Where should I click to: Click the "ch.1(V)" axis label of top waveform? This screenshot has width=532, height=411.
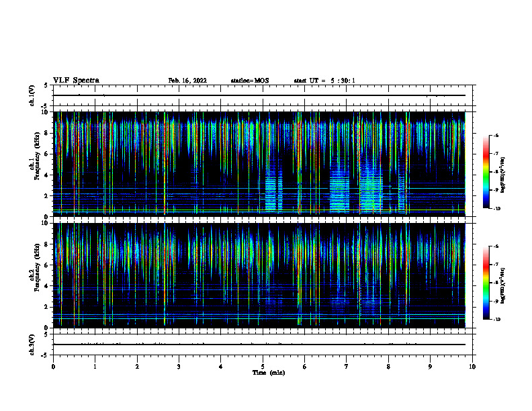(x=32, y=95)
